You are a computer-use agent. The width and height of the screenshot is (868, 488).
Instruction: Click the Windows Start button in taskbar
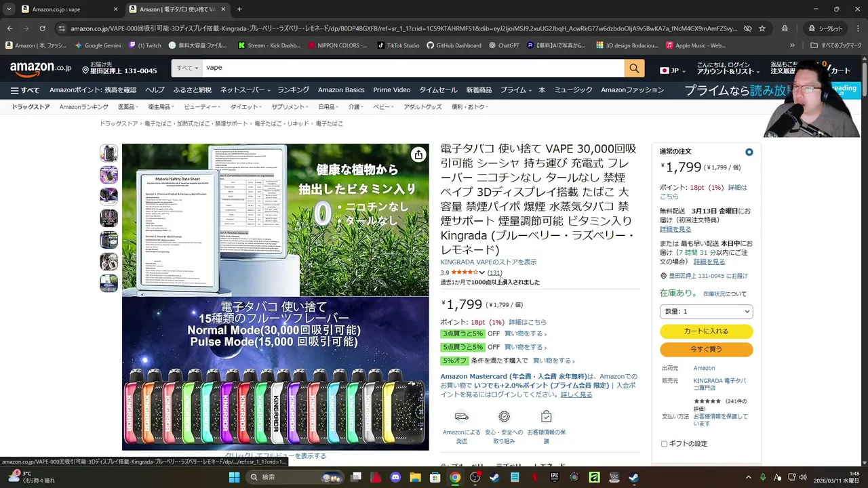point(234,477)
